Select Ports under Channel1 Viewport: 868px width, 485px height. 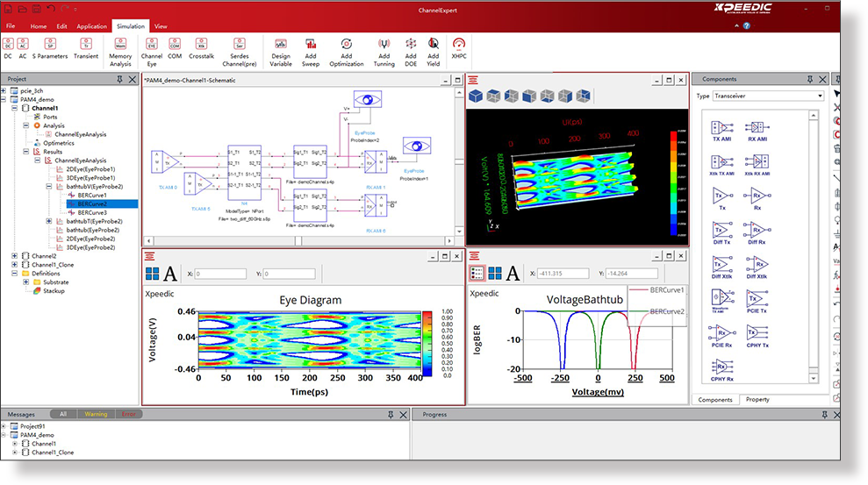(x=50, y=117)
